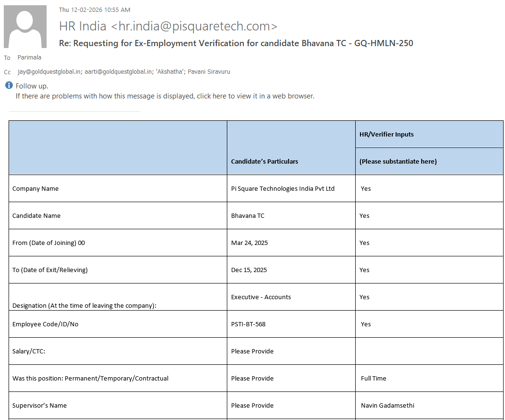Screen dimensions: 505x420
Task: Click the Follow up flag text
Action: coord(32,86)
